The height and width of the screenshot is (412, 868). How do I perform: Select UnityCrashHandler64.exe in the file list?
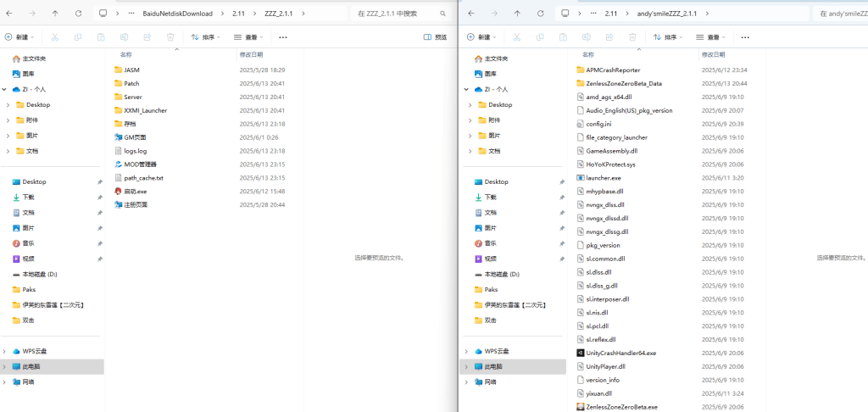(x=620, y=353)
